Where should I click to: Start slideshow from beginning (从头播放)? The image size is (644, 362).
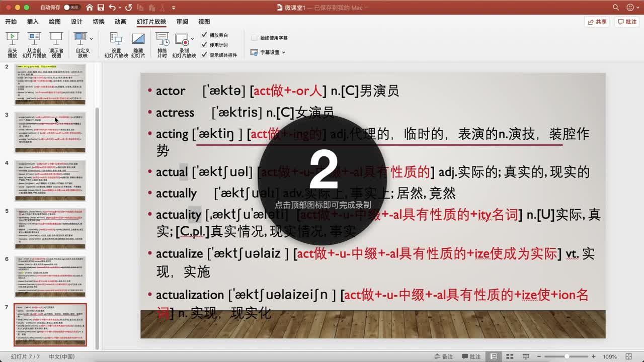(12, 45)
